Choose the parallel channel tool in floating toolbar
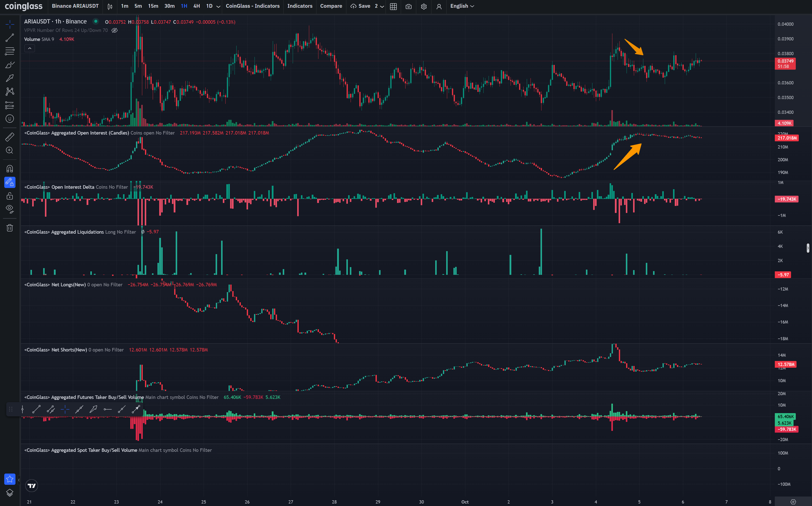This screenshot has width=812, height=506. (51, 409)
